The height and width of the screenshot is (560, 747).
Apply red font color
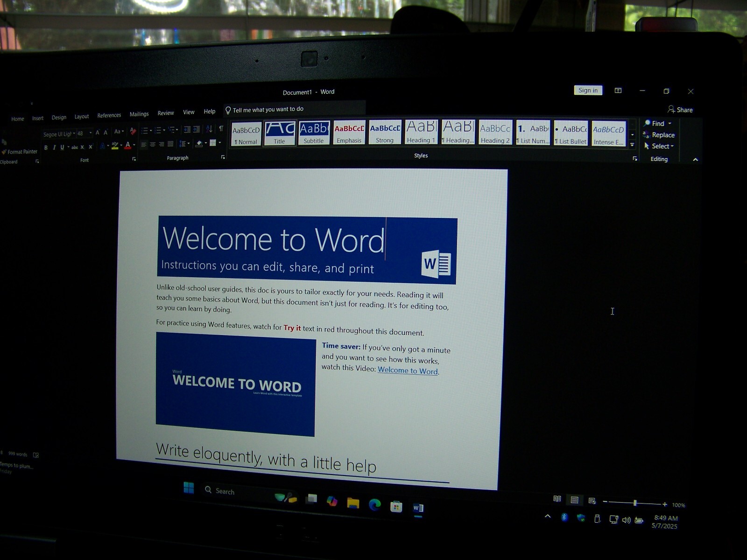click(x=128, y=146)
